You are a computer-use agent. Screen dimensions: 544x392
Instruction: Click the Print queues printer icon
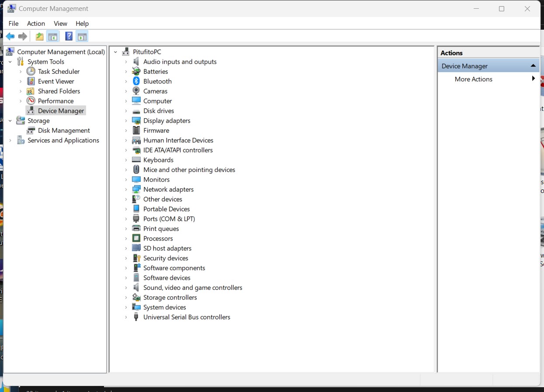point(136,229)
